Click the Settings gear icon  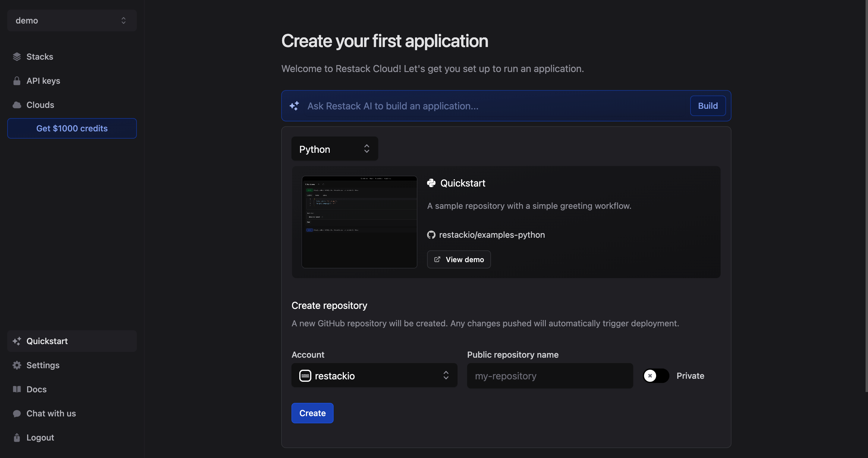point(17,365)
